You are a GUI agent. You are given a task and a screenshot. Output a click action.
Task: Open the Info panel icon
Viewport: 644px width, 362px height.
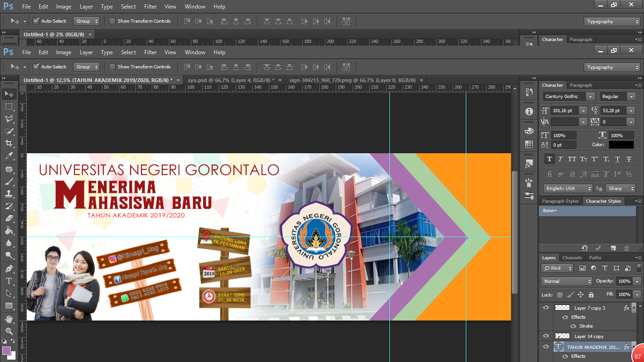pyautogui.click(x=528, y=111)
